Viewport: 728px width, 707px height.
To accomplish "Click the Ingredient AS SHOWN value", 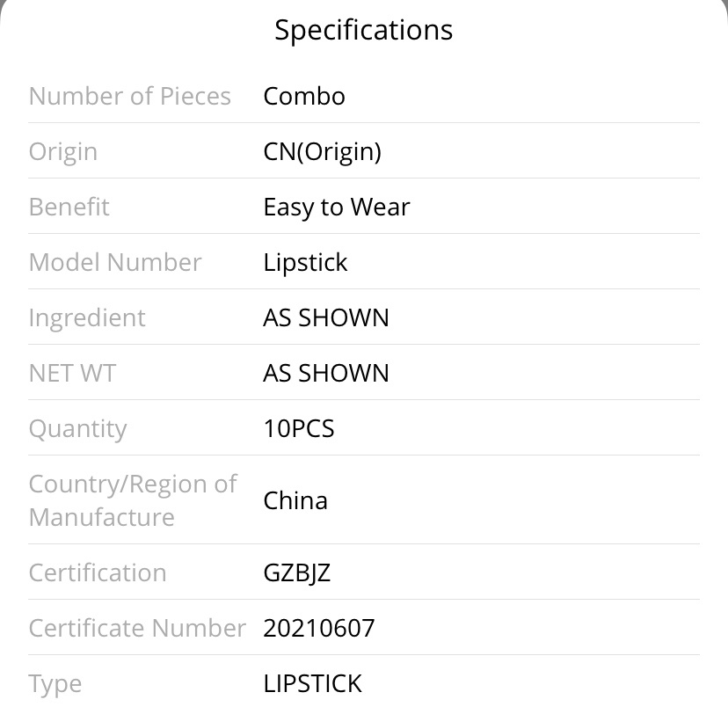I will pyautogui.click(x=326, y=318).
